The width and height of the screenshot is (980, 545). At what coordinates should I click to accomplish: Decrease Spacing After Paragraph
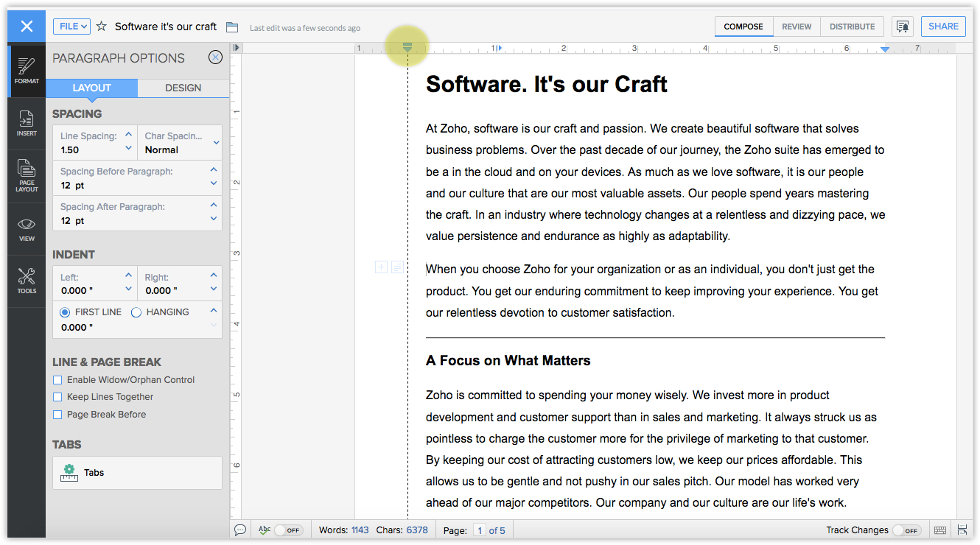pos(214,218)
